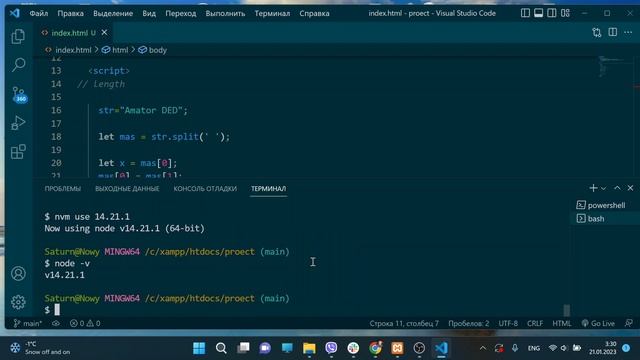Open the Терминал menu

pos(272,13)
